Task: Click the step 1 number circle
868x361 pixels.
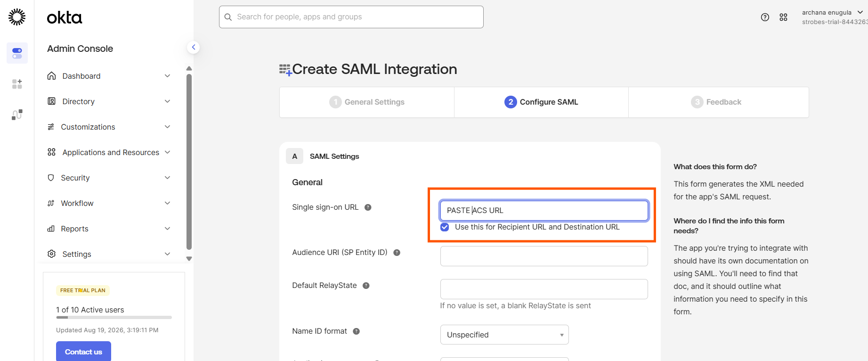Action: click(x=335, y=102)
